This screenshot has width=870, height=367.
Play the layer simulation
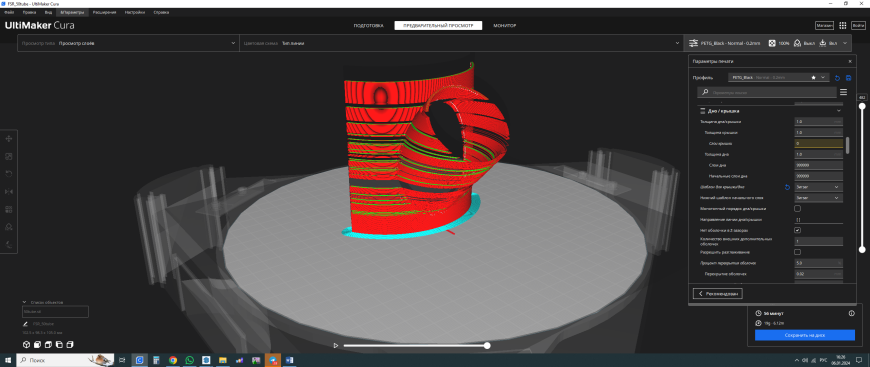336,345
